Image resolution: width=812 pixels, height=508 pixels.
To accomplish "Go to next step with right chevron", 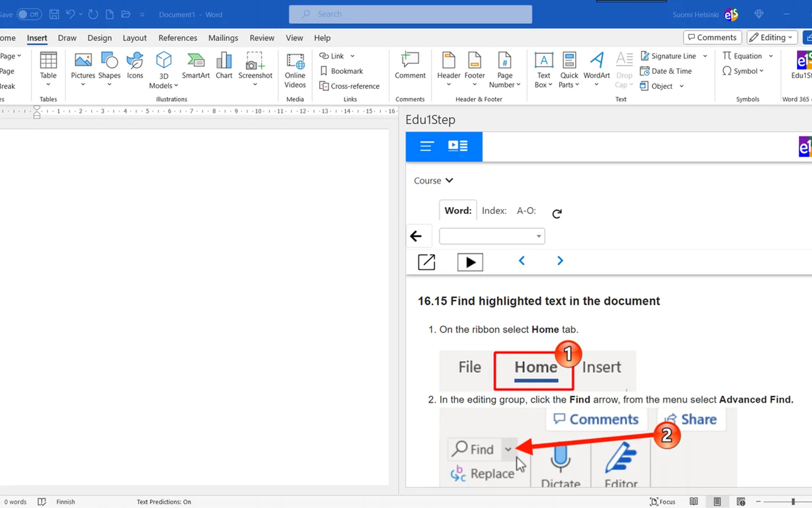I will [560, 261].
